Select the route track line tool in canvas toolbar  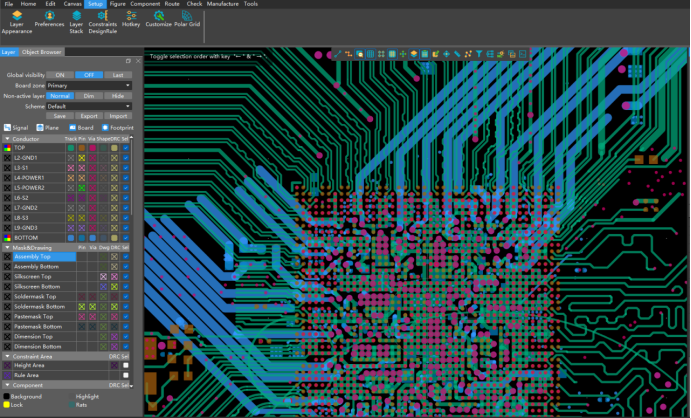pyautogui.click(x=338, y=54)
